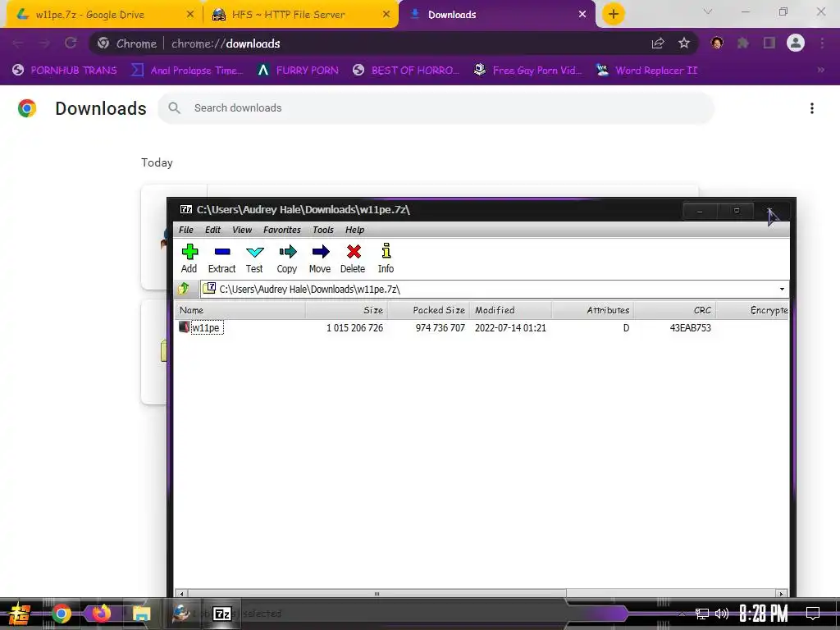Open Firefox from the taskbar

point(101,614)
